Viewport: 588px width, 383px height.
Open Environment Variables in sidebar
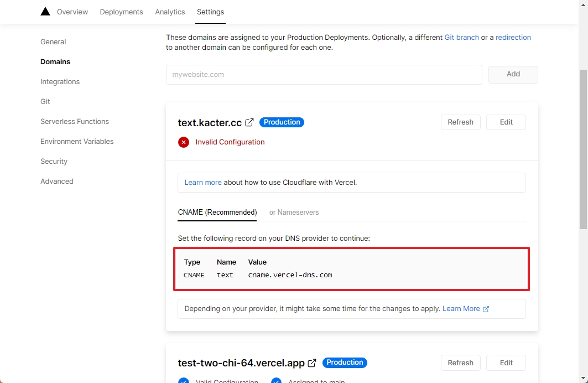coord(77,142)
